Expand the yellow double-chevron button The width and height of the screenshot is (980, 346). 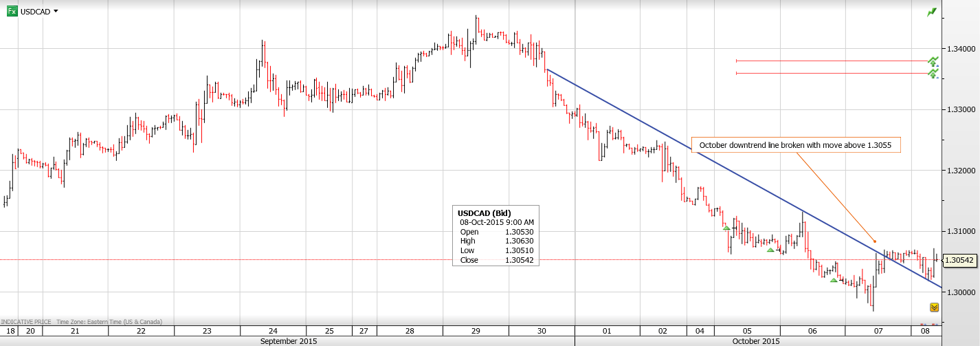(x=934, y=307)
